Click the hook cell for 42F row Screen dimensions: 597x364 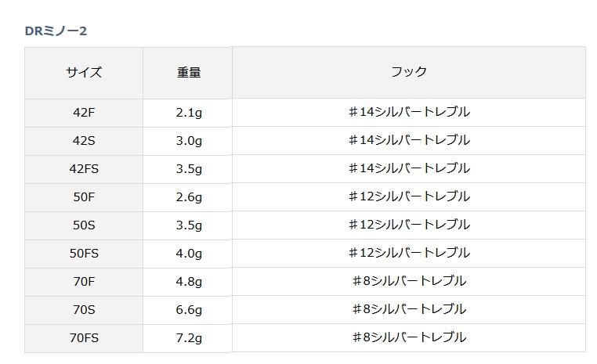click(x=409, y=112)
